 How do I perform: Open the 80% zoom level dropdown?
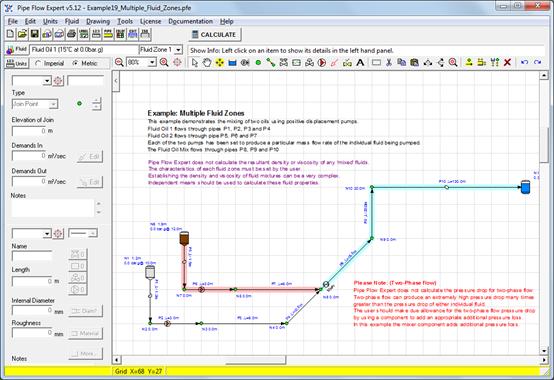152,63
